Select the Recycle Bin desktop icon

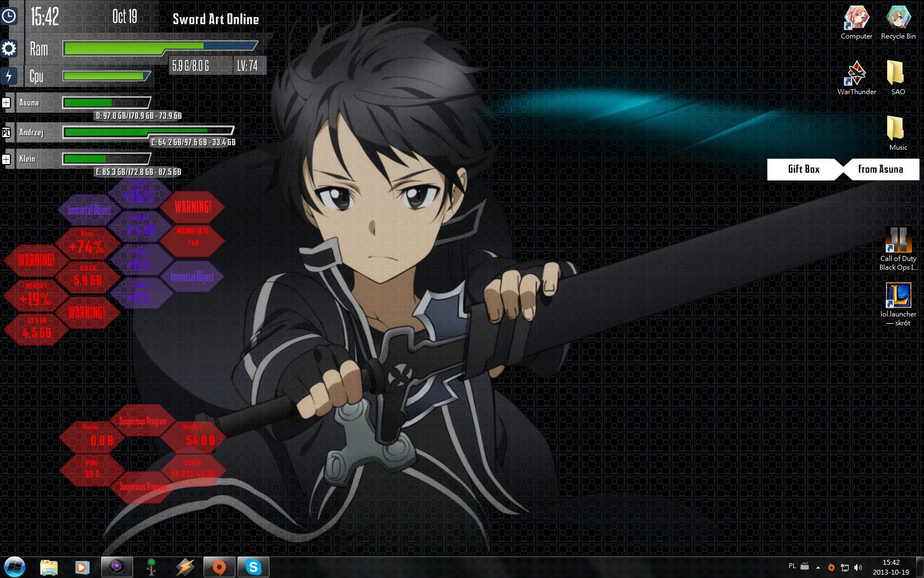click(898, 23)
